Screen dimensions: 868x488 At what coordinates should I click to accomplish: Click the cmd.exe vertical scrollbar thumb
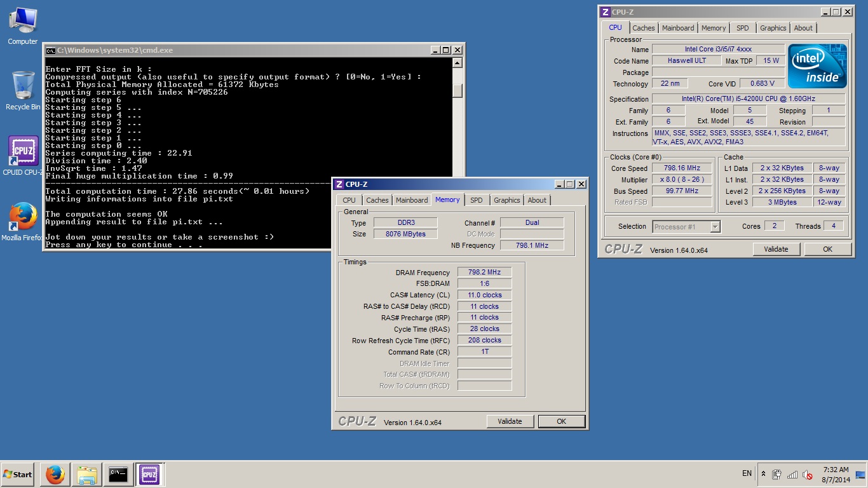[458, 90]
